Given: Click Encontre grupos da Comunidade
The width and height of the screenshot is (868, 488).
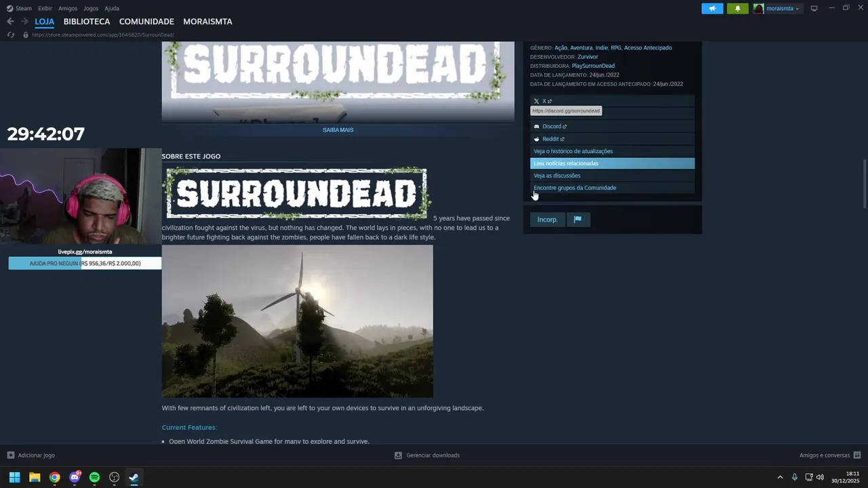Looking at the screenshot, I should pyautogui.click(x=612, y=188).
